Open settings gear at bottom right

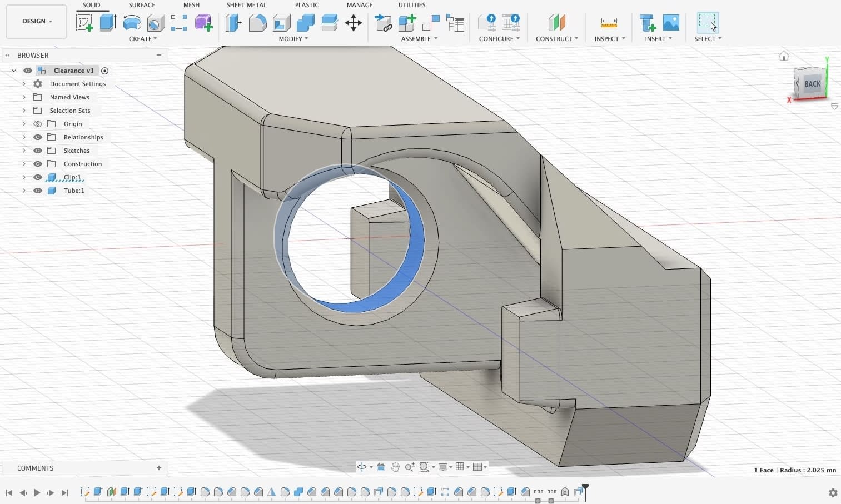tap(833, 493)
